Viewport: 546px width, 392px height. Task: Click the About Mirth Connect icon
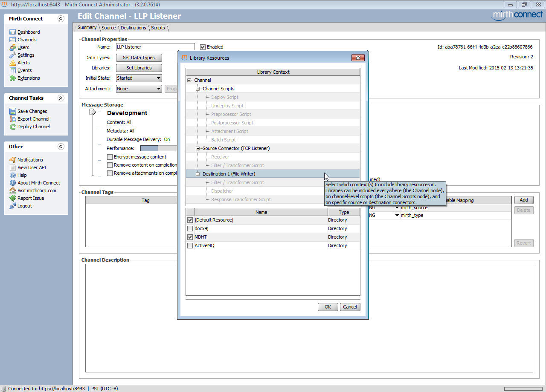pyautogui.click(x=13, y=183)
